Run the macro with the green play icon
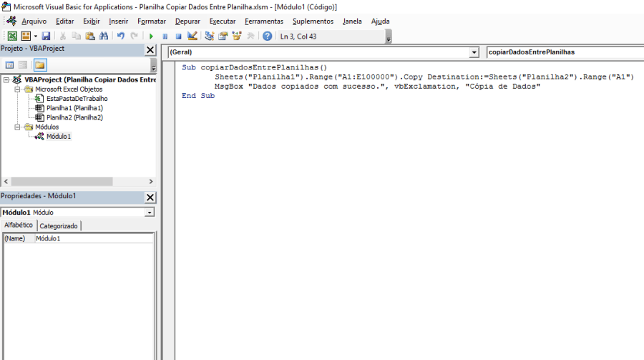This screenshot has width=644, height=360. pos(151,37)
